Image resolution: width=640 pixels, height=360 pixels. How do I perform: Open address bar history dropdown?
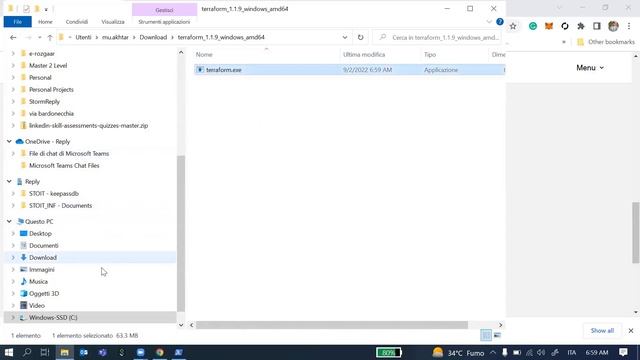[345, 37]
